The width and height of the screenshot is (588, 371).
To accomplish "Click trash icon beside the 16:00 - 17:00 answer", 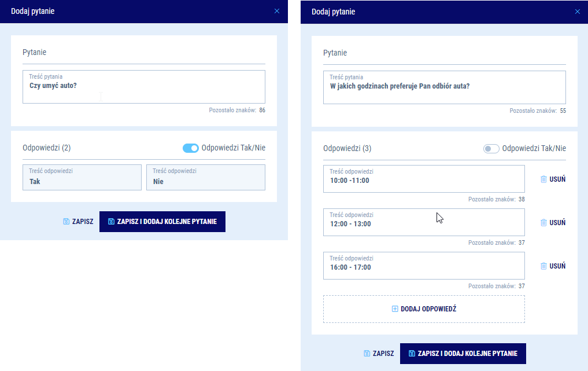I will 543,266.
